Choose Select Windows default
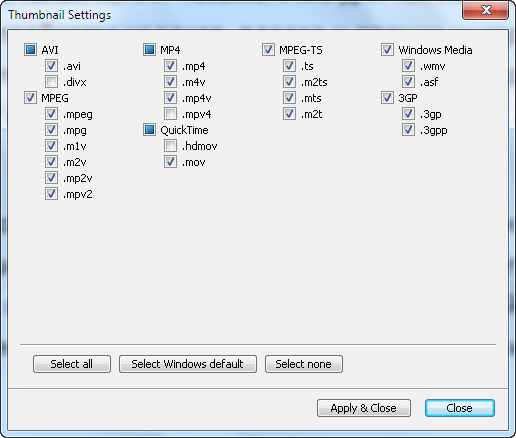 click(x=188, y=364)
